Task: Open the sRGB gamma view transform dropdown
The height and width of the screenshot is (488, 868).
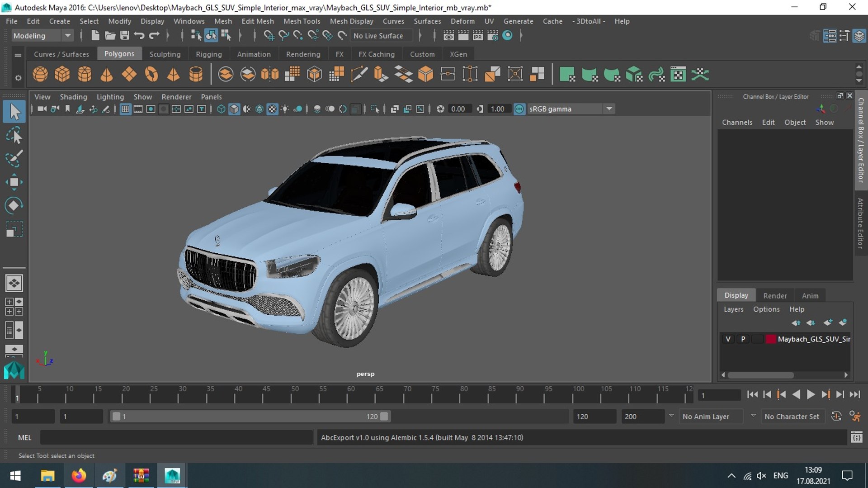Action: click(x=571, y=109)
